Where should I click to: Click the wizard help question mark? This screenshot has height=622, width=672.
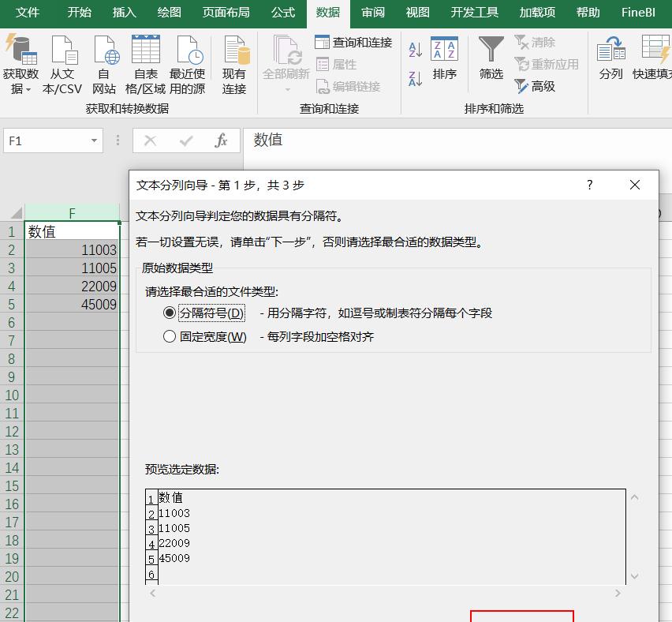click(x=590, y=185)
